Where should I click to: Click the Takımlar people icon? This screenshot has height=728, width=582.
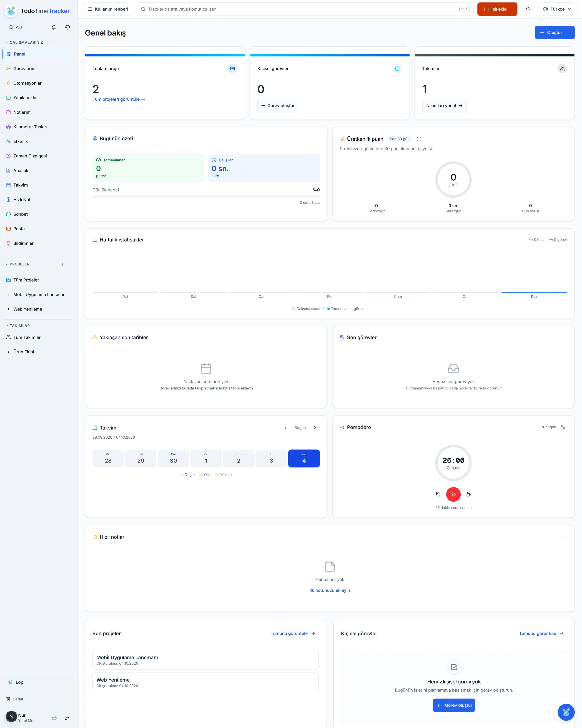coord(562,69)
